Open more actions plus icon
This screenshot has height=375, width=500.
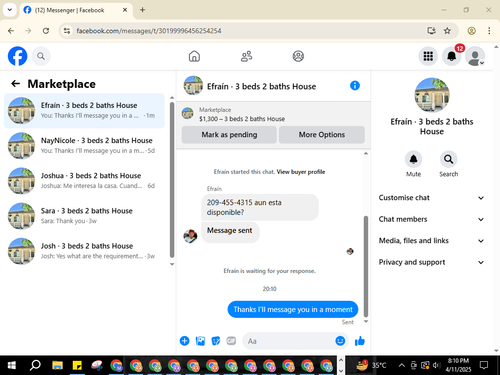coord(184,341)
